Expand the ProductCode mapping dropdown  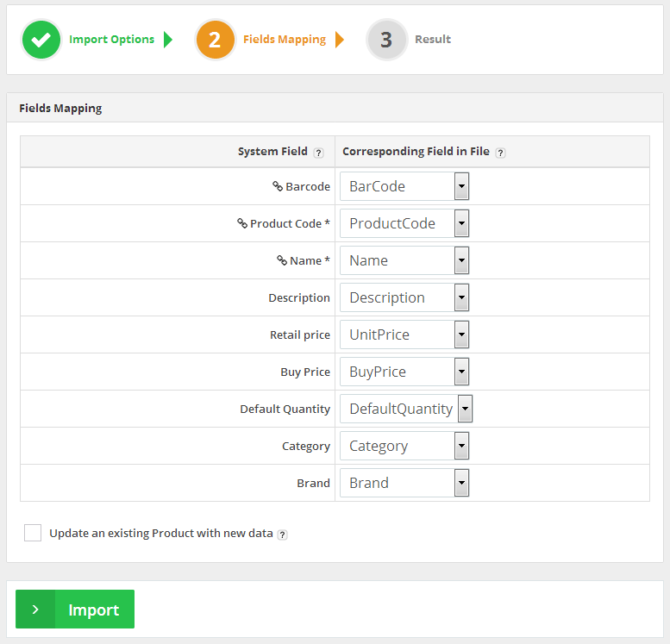(x=404, y=223)
